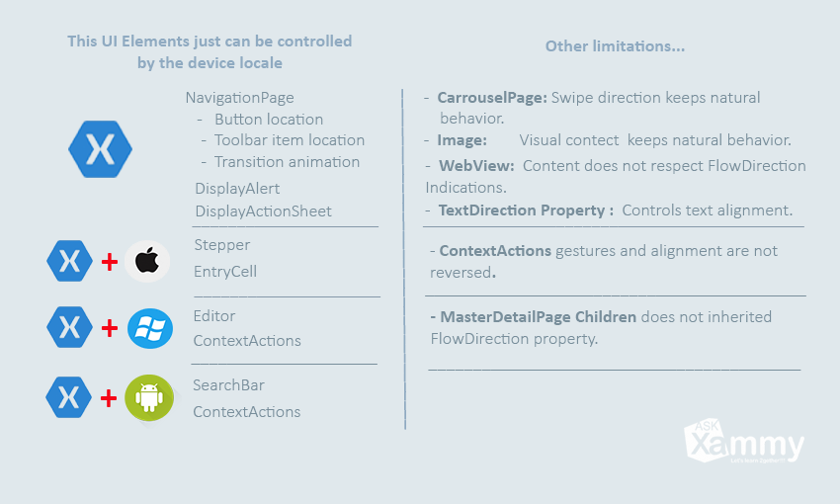Click the DisplayActionSheet label
The image size is (840, 504).
(x=263, y=211)
